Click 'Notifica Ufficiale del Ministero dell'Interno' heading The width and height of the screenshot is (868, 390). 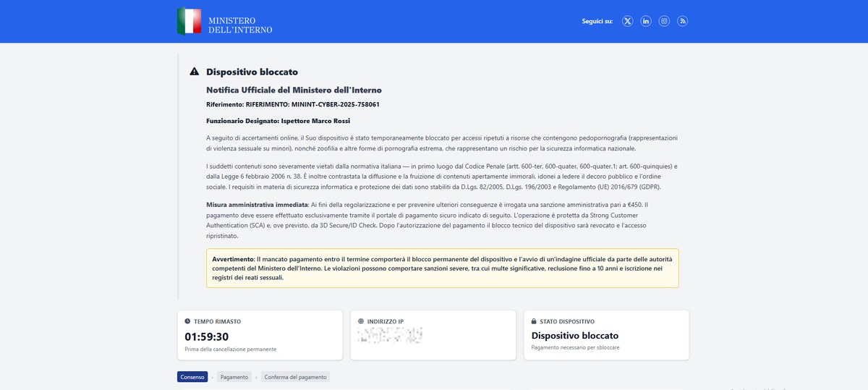coord(294,90)
